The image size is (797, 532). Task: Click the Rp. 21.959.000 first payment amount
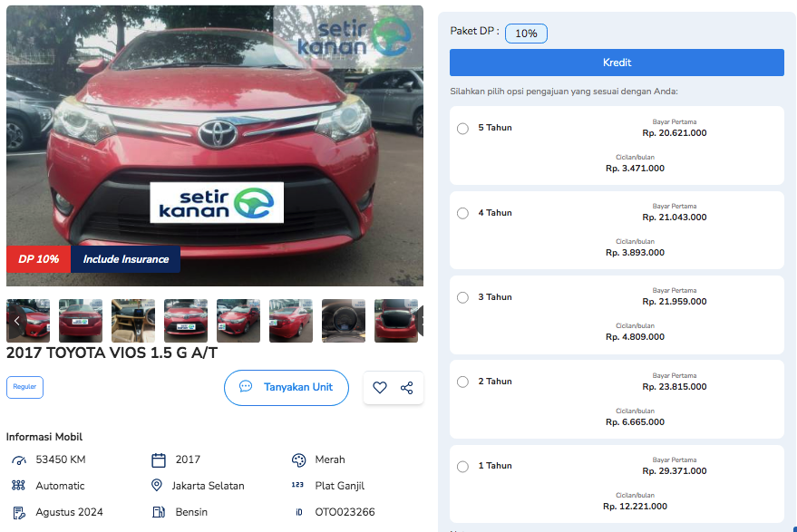pyautogui.click(x=675, y=302)
